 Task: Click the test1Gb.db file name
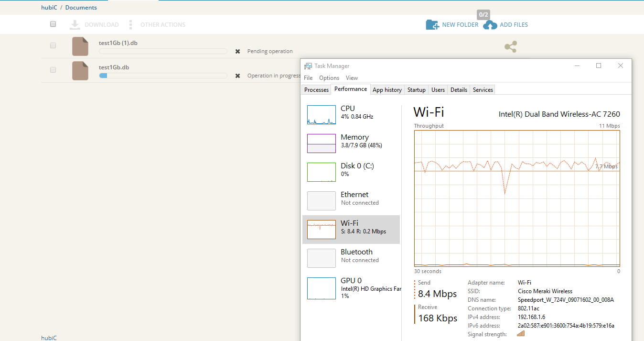coord(114,67)
